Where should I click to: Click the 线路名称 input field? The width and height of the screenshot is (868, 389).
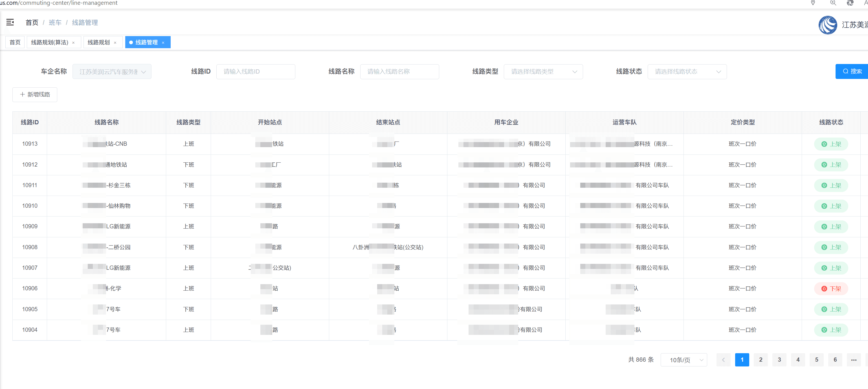click(399, 71)
